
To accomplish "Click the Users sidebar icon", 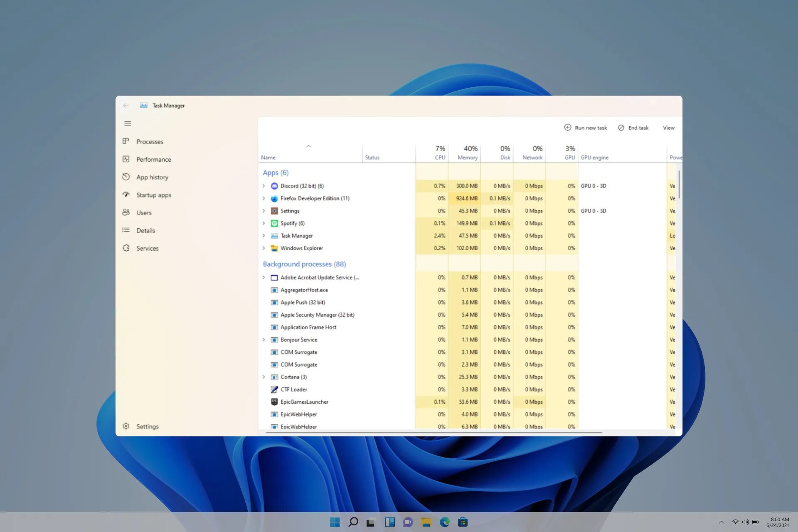I will coord(126,212).
